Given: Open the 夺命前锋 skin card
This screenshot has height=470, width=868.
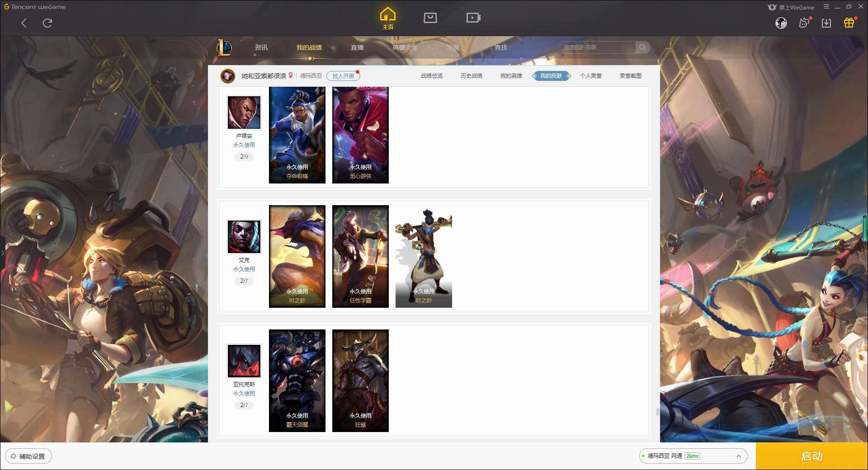Looking at the screenshot, I should 297,135.
